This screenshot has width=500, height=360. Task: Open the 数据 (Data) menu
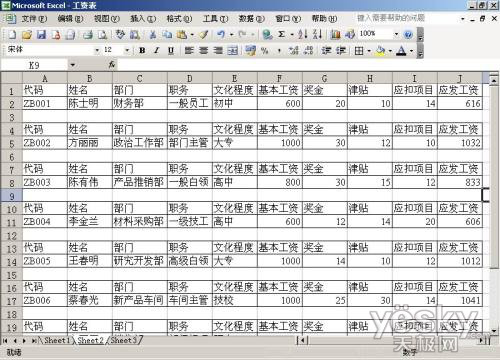251,19
